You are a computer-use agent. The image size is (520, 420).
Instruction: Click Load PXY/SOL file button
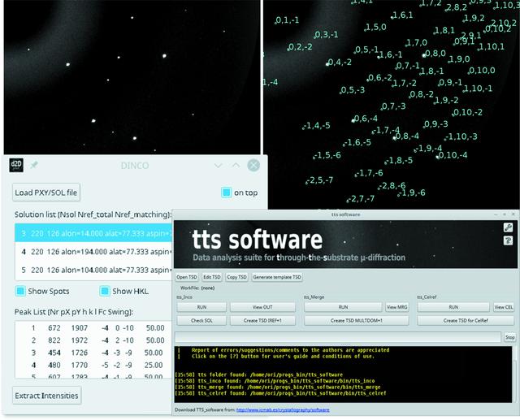click(x=46, y=193)
